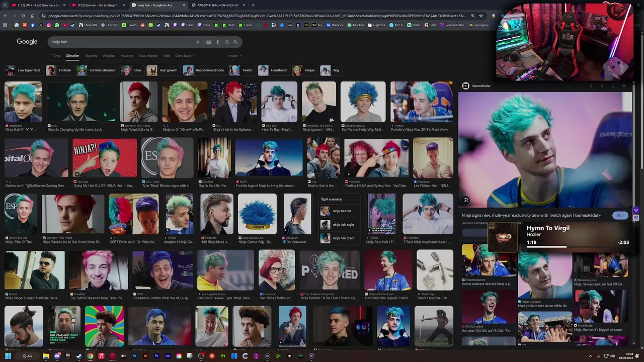Go back to previous page
This screenshot has height=362, width=644.
click(x=6, y=16)
